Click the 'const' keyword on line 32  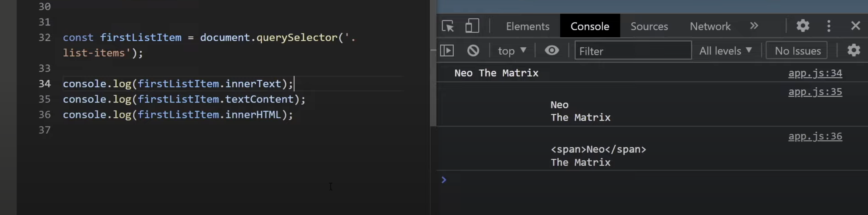78,37
